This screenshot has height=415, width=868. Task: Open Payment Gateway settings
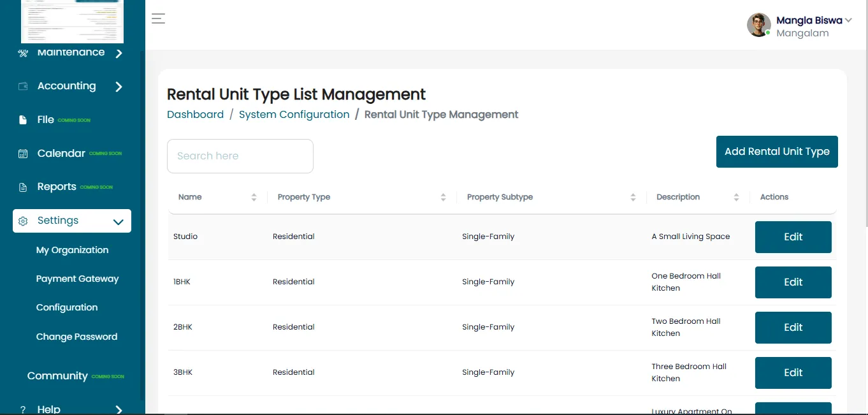[77, 279]
